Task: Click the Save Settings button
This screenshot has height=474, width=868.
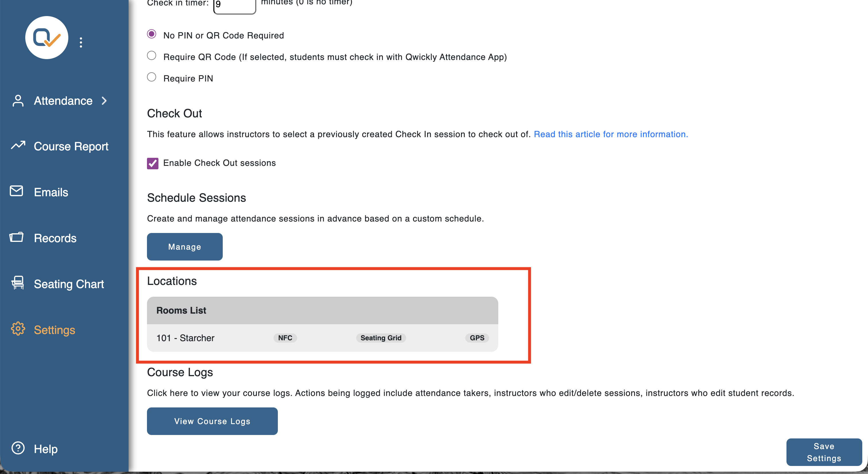Action: [824, 452]
